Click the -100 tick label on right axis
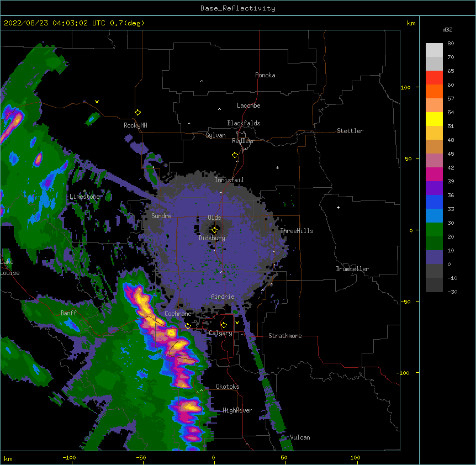476x465 pixels. 404,373
